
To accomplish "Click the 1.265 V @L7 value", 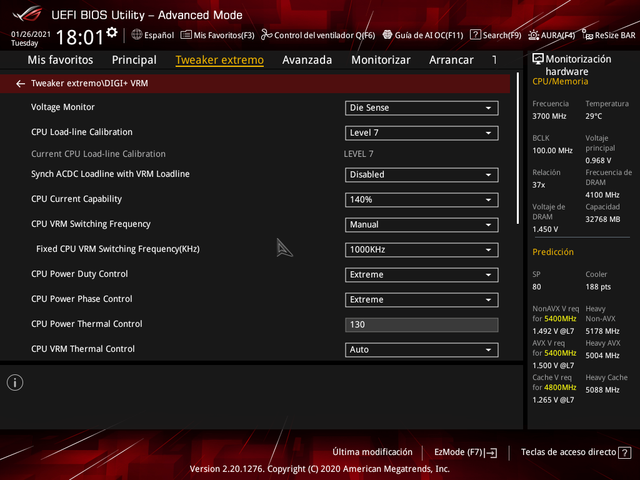I will coord(553,400).
